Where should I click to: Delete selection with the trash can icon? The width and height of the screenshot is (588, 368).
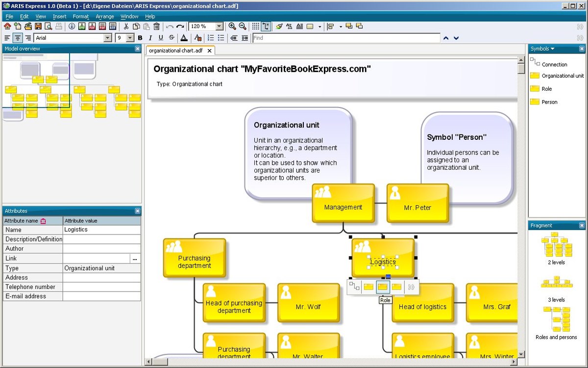[156, 26]
